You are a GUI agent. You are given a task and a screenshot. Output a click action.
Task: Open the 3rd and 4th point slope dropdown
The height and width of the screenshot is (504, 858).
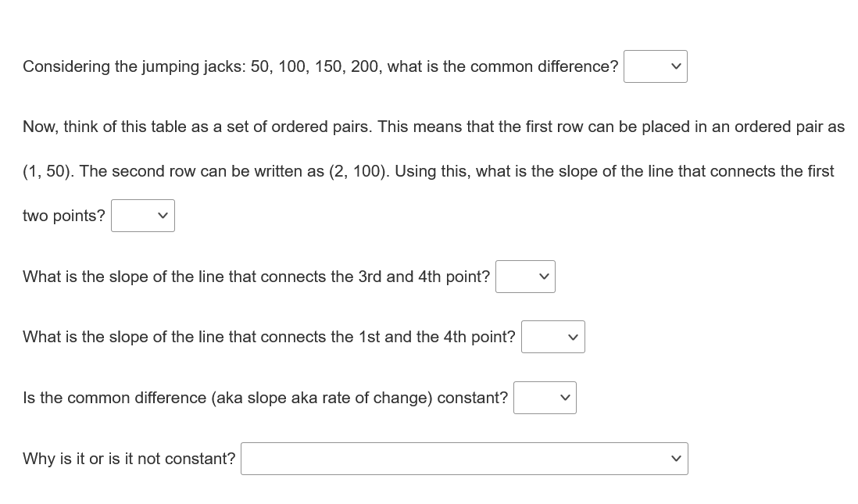click(x=525, y=277)
